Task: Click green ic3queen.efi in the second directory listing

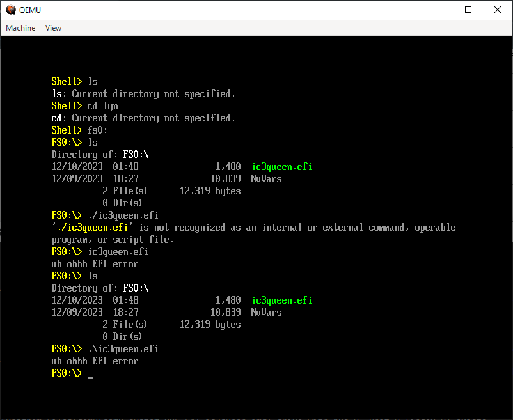Action: (281, 300)
